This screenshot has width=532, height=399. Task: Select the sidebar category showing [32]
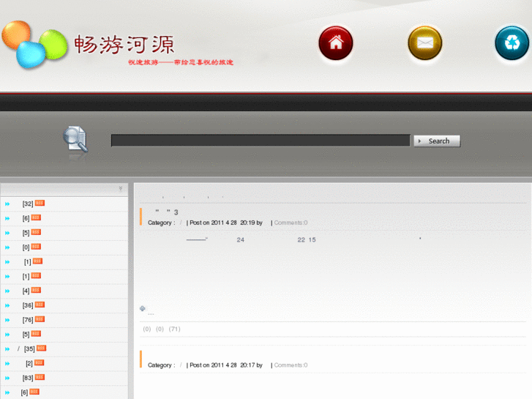(x=28, y=204)
